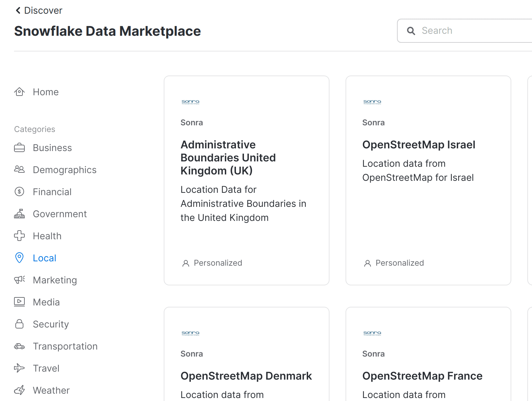Select the Travel category
The height and width of the screenshot is (401, 532).
pyautogui.click(x=37, y=368)
